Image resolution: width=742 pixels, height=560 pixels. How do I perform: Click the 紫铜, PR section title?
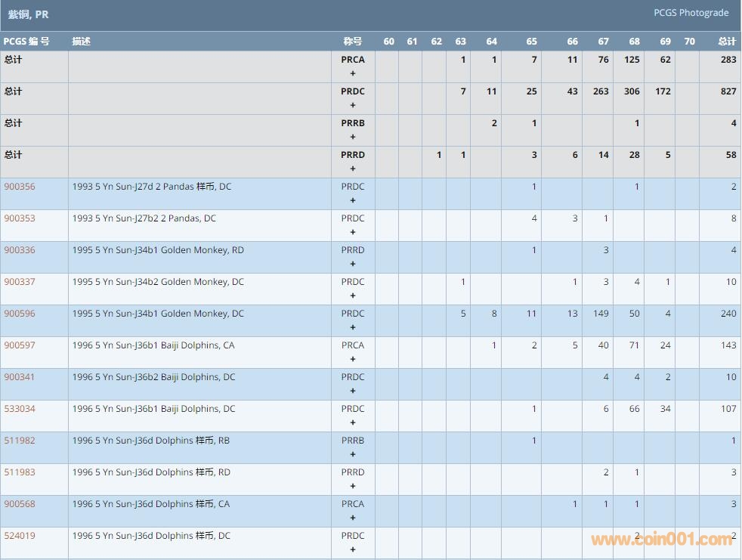29,14
